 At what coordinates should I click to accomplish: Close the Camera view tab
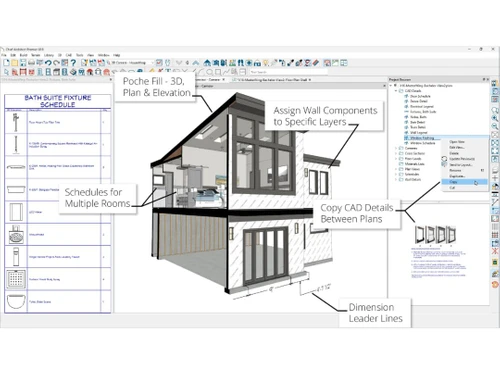click(x=223, y=80)
